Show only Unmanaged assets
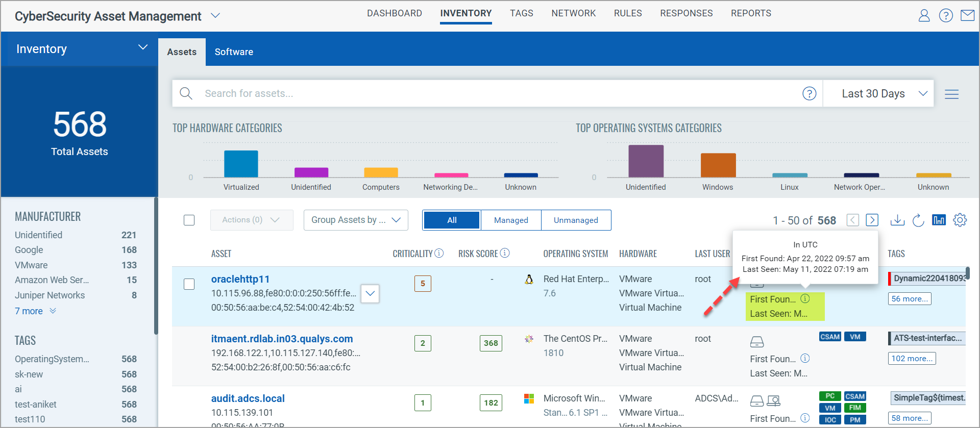The image size is (980, 428). [576, 220]
